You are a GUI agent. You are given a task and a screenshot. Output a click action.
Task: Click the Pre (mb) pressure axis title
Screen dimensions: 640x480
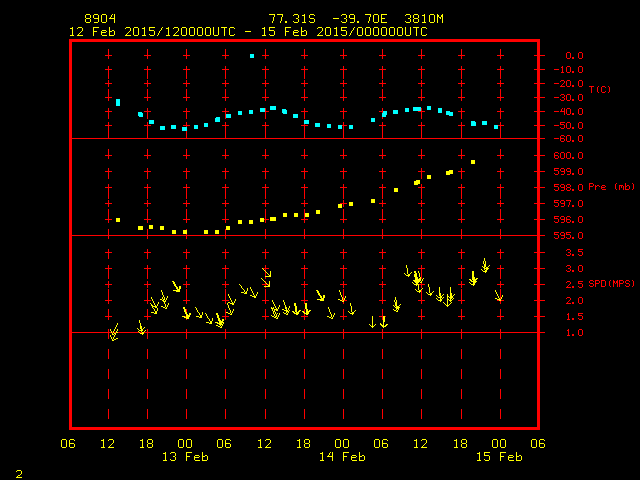611,187
